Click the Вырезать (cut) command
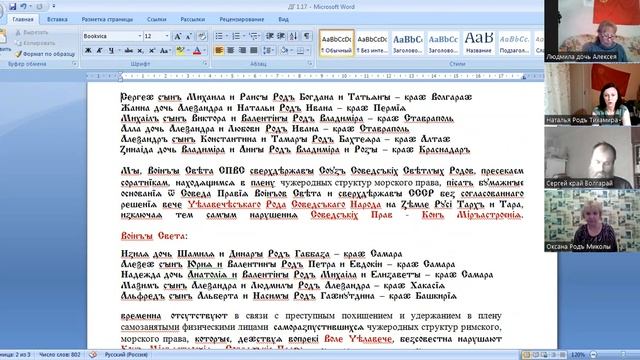This screenshot has height=360, width=640. (32, 32)
